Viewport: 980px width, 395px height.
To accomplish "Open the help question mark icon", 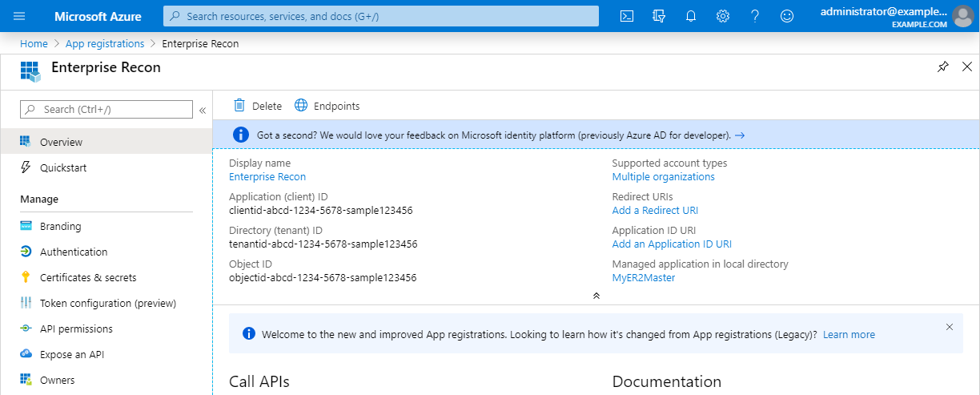I will pyautogui.click(x=754, y=16).
